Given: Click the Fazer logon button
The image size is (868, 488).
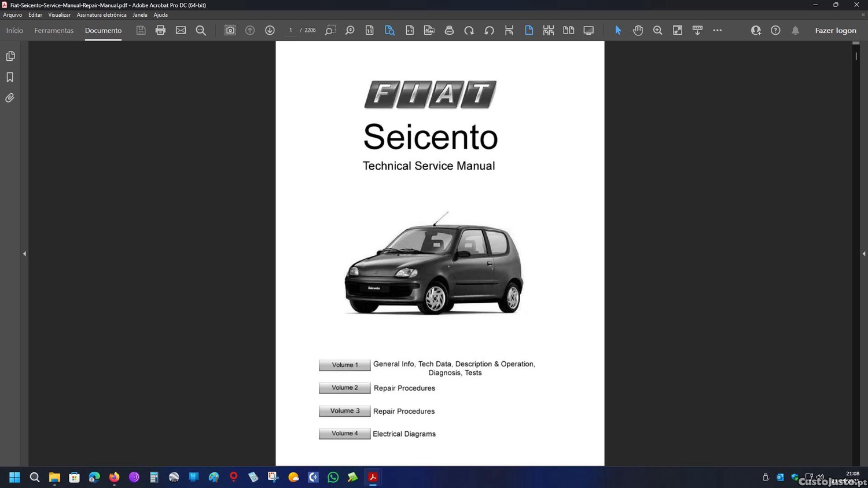Looking at the screenshot, I should click(x=835, y=31).
